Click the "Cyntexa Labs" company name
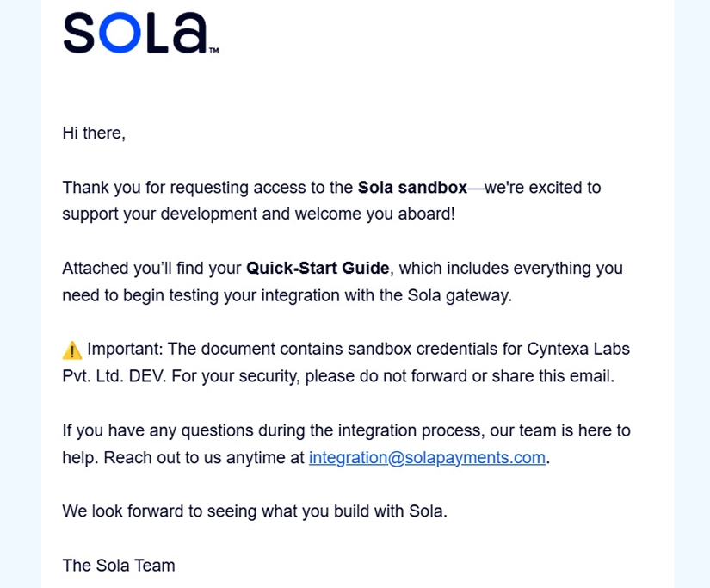This screenshot has width=710, height=588. pyautogui.click(x=578, y=350)
